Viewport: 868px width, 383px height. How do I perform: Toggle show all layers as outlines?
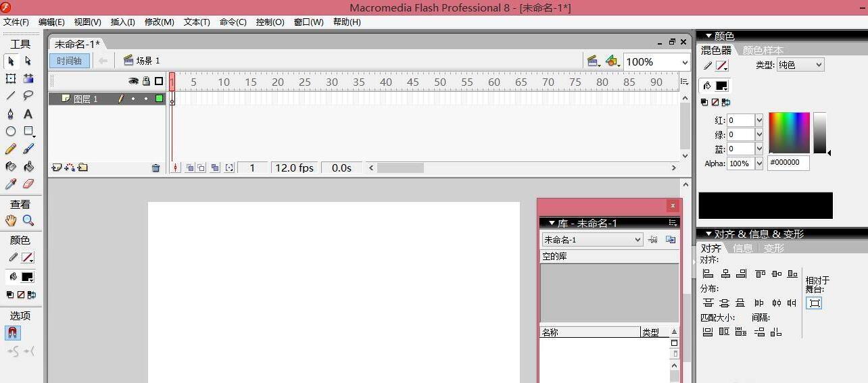159,81
